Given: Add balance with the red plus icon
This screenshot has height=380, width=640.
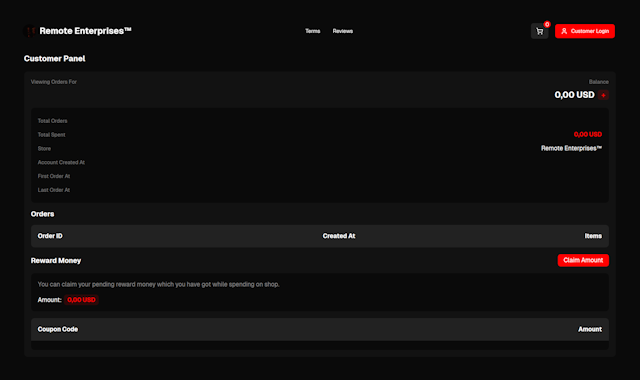Looking at the screenshot, I should click(603, 95).
